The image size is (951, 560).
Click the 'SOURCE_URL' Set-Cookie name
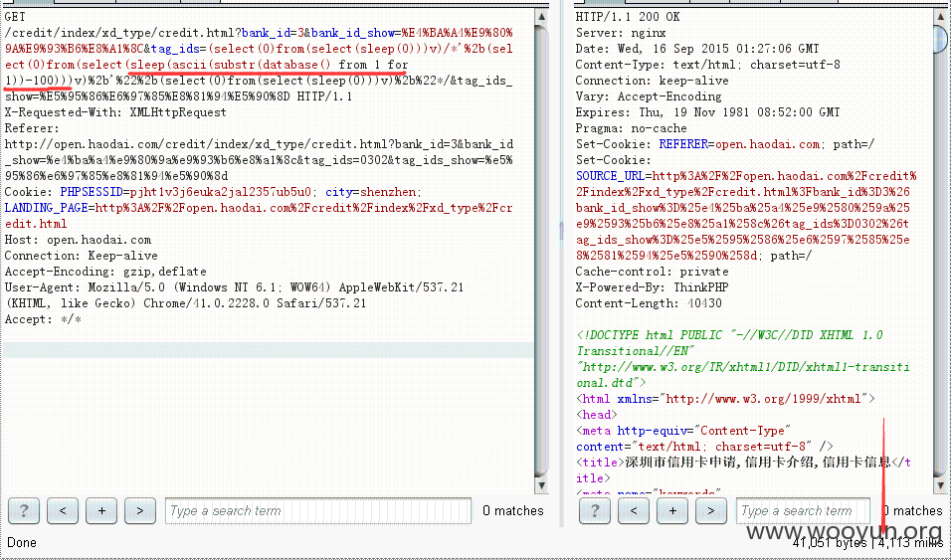[x=610, y=176]
